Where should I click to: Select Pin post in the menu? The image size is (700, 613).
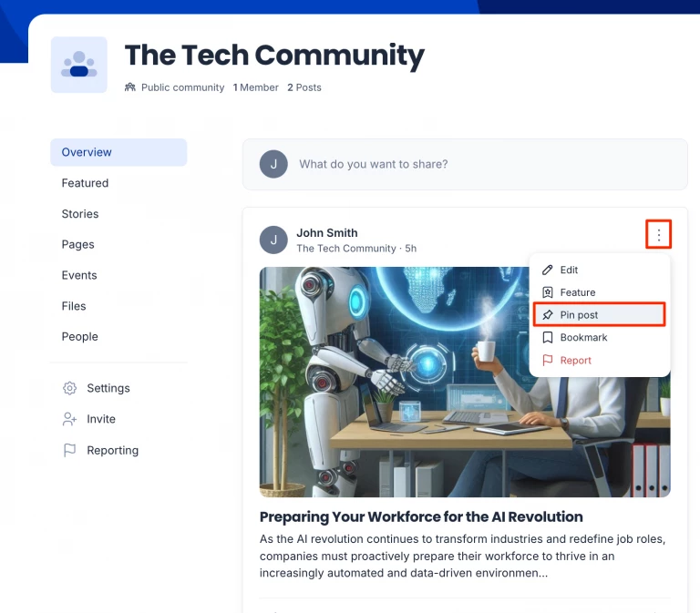pos(599,314)
